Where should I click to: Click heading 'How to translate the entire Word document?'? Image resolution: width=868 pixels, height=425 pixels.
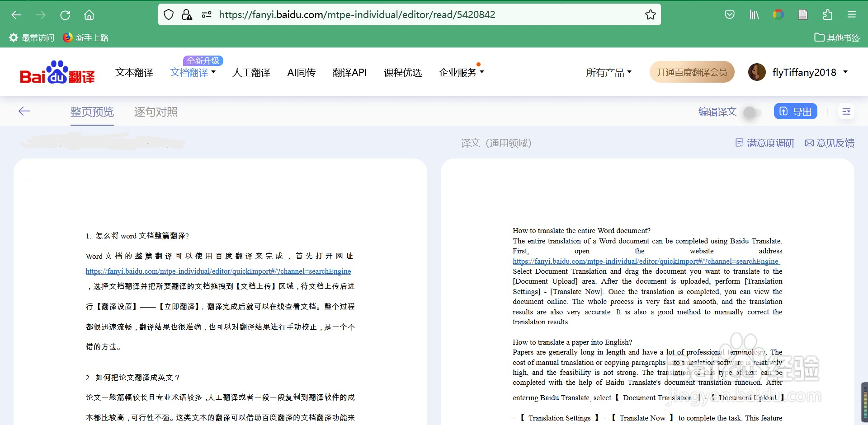click(x=581, y=231)
